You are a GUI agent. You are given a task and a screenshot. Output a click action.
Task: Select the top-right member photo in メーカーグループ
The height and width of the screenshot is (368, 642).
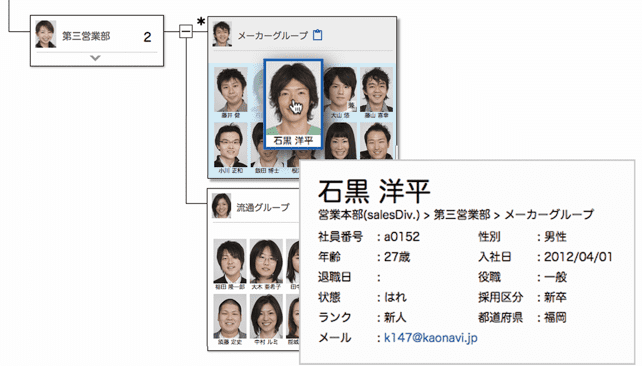376,90
